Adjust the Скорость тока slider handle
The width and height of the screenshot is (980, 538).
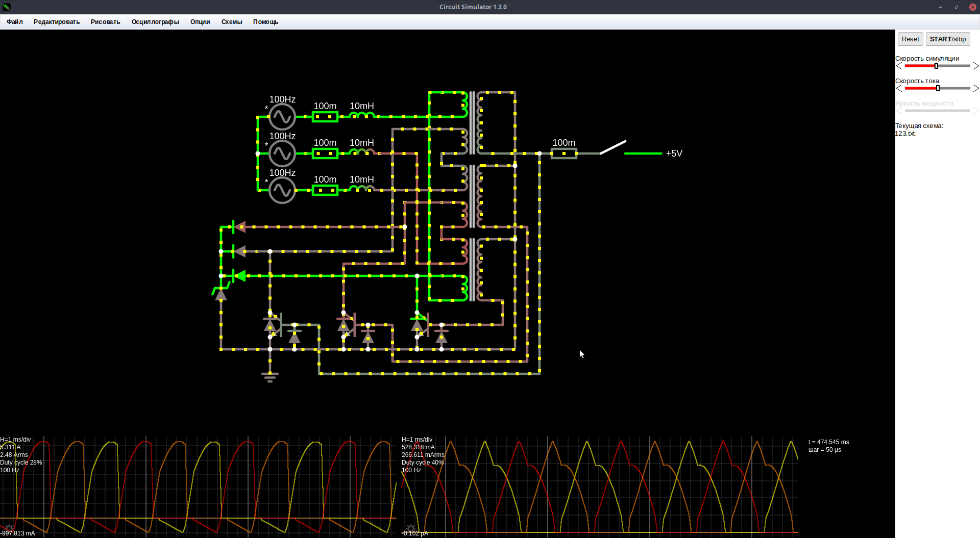938,88
